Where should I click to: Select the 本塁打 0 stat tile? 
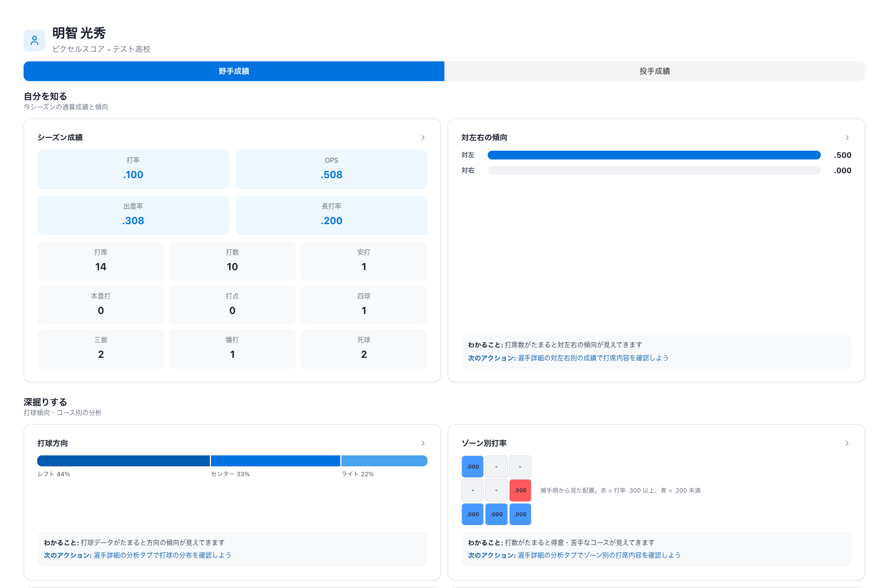click(101, 305)
